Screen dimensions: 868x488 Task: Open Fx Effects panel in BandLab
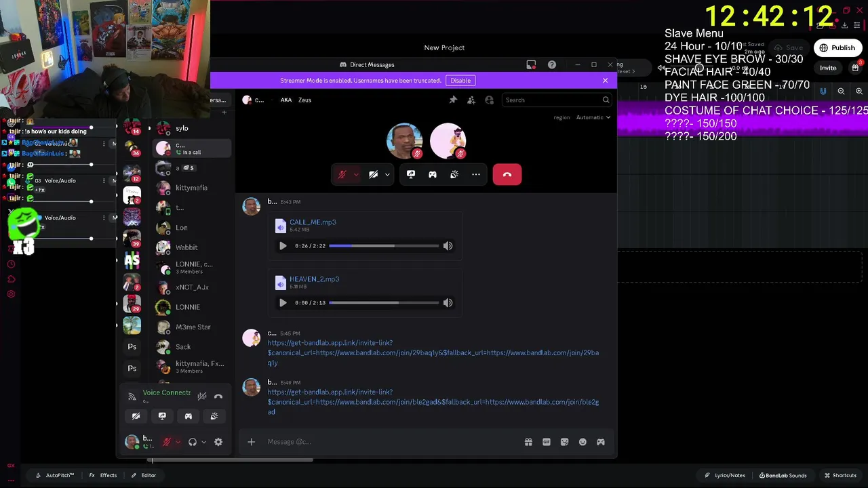[103, 475]
